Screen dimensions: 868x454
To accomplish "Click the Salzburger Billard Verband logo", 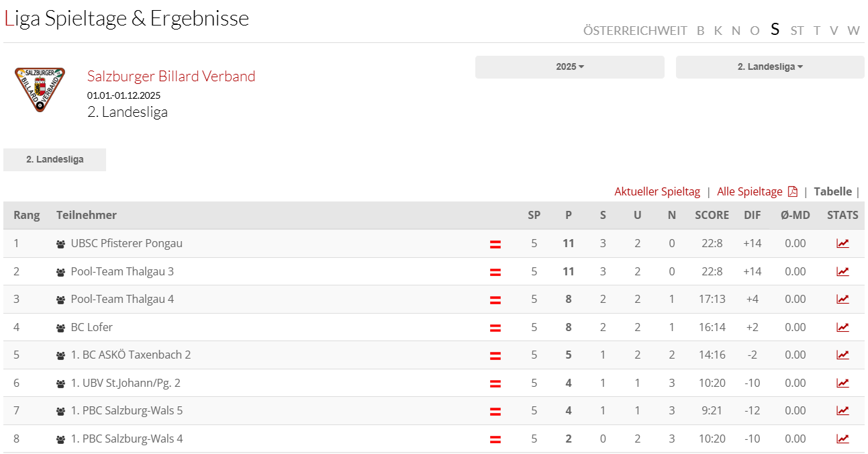I will click(x=40, y=89).
